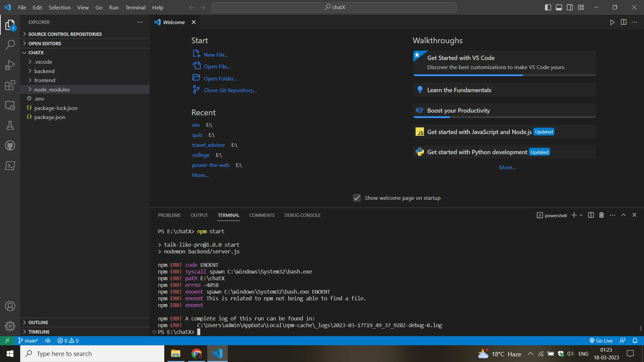The height and width of the screenshot is (362, 644).
Task: Open the new terminal launch profile dropdown
Action: pyautogui.click(x=581, y=215)
